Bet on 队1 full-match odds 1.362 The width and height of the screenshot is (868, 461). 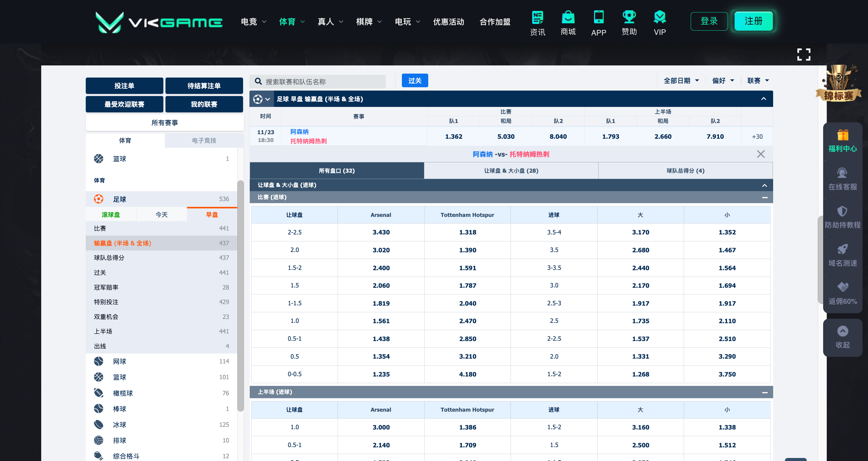click(x=453, y=136)
